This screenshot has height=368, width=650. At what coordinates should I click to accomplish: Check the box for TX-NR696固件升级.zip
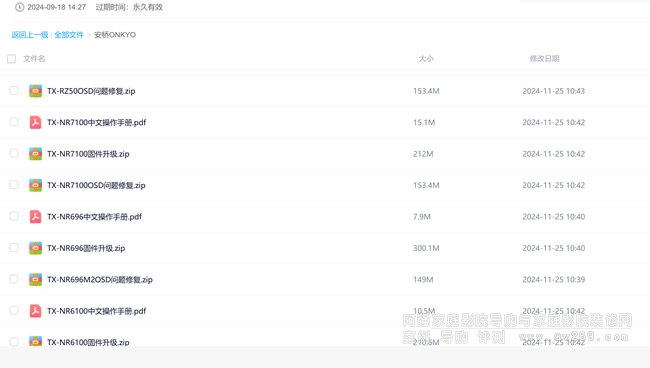click(14, 247)
